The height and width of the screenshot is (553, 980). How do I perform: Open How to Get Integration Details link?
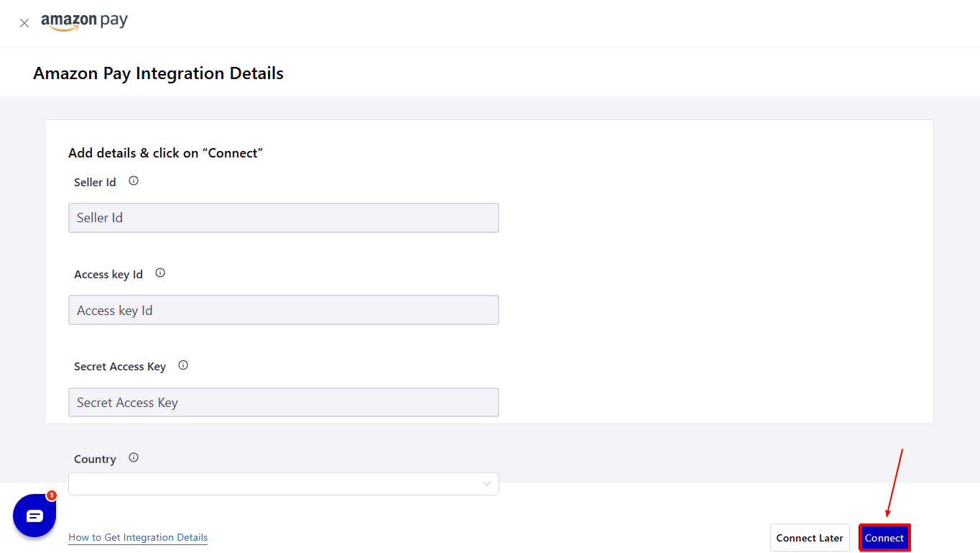tap(138, 537)
